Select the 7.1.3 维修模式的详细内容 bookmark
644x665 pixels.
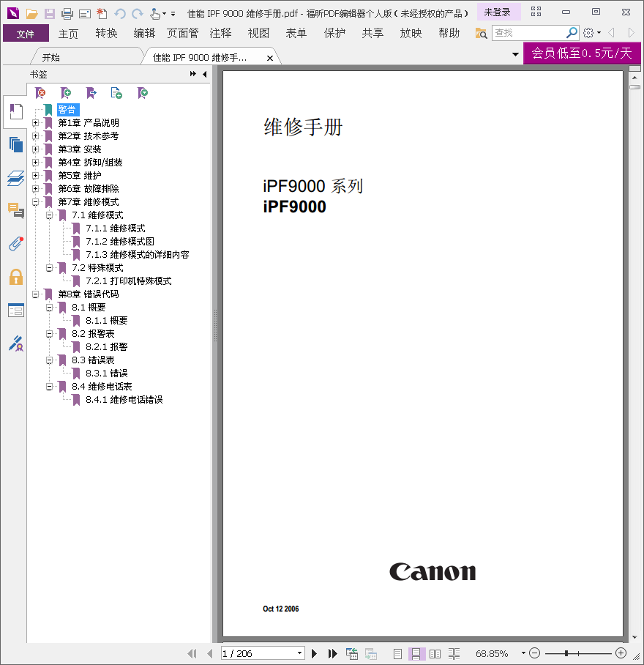pos(138,254)
